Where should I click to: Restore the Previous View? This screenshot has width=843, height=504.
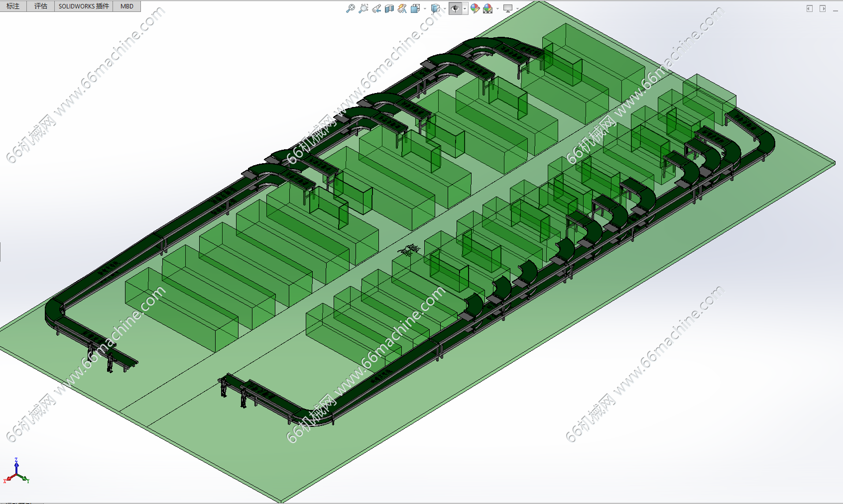click(x=376, y=8)
